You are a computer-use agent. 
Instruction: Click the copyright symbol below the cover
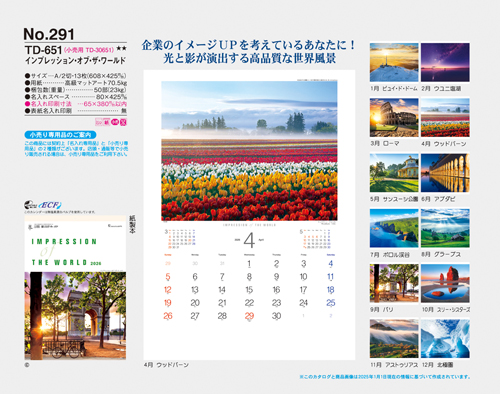tap(27, 365)
